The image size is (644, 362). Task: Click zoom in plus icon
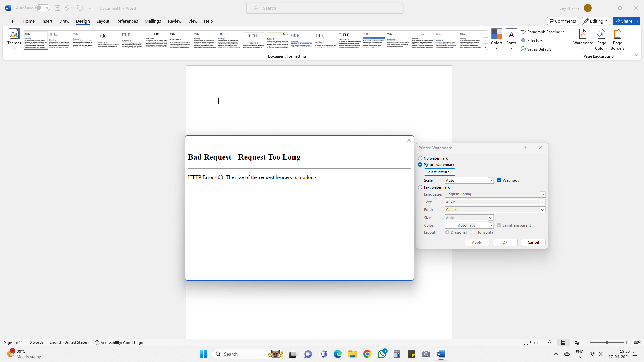tap(627, 342)
